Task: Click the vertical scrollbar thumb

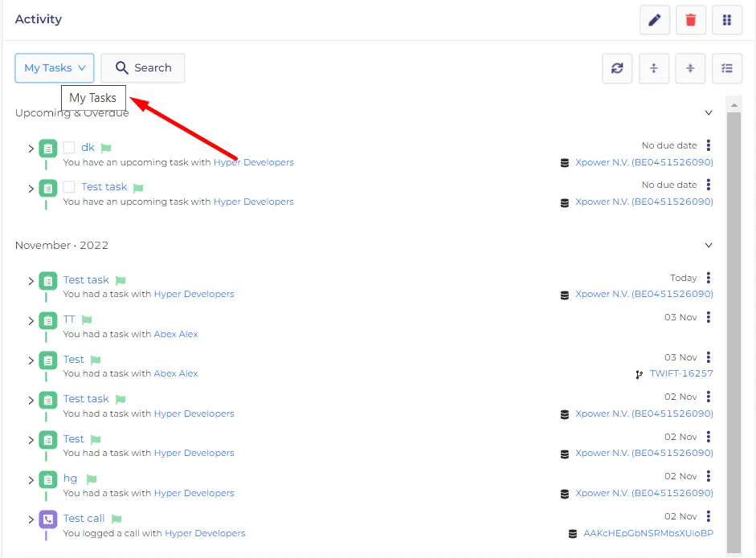Action: [734, 332]
